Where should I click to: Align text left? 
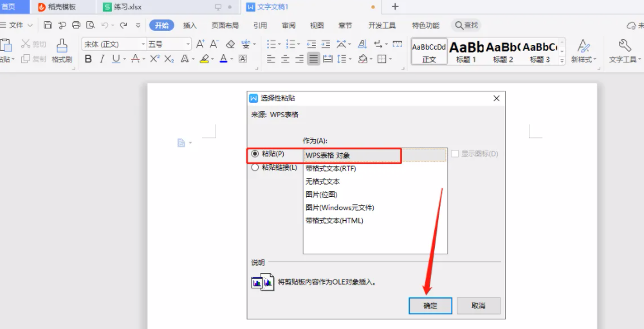pyautogui.click(x=271, y=59)
